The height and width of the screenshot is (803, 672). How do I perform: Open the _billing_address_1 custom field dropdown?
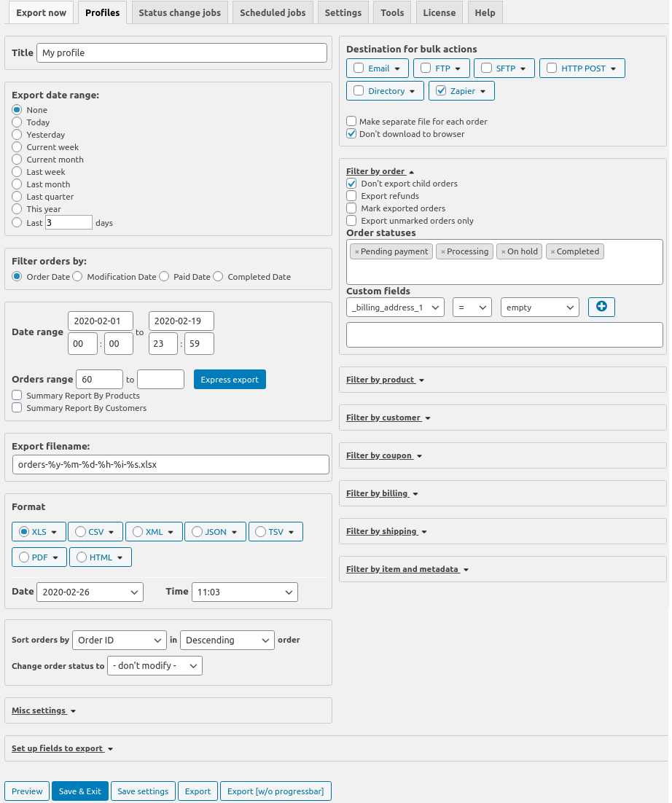coord(396,308)
